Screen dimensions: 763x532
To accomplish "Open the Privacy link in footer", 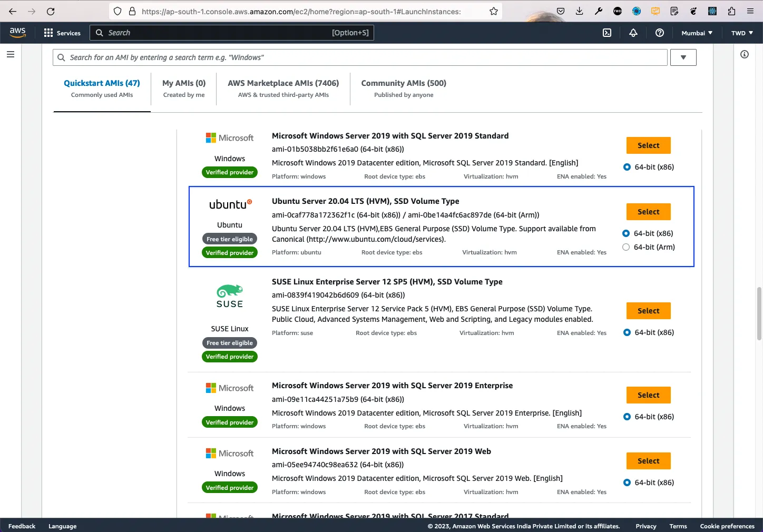I will (x=645, y=526).
